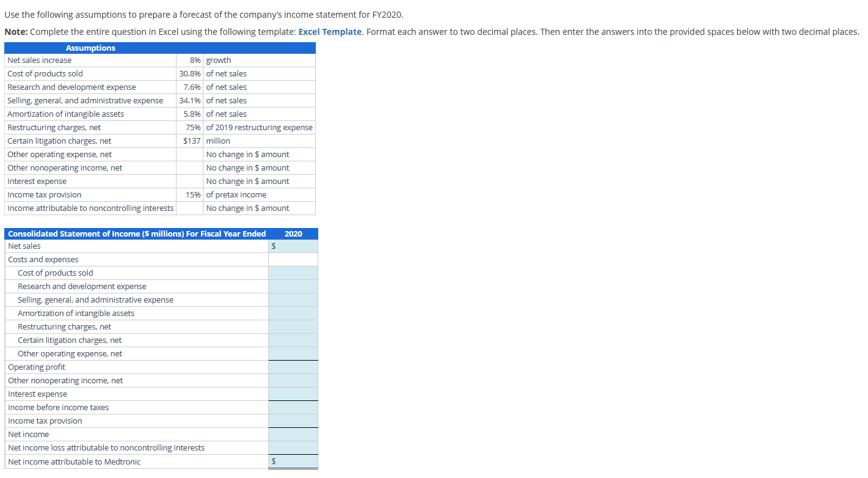Select the Other operating expense, net answer cell
Screen dimensions: 868x478
point(293,353)
